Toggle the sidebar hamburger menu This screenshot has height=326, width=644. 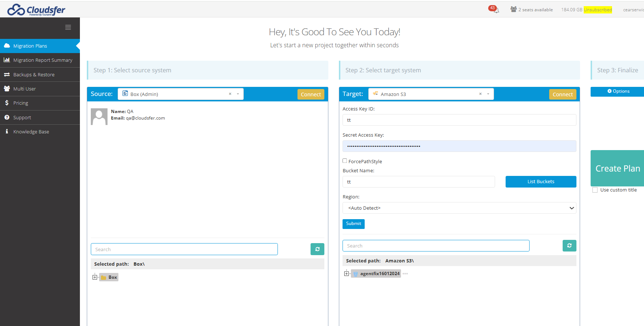click(x=68, y=27)
